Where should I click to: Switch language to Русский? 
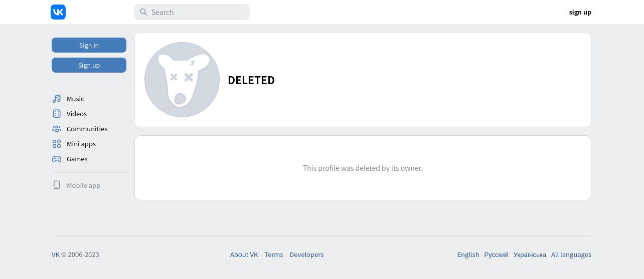497,254
